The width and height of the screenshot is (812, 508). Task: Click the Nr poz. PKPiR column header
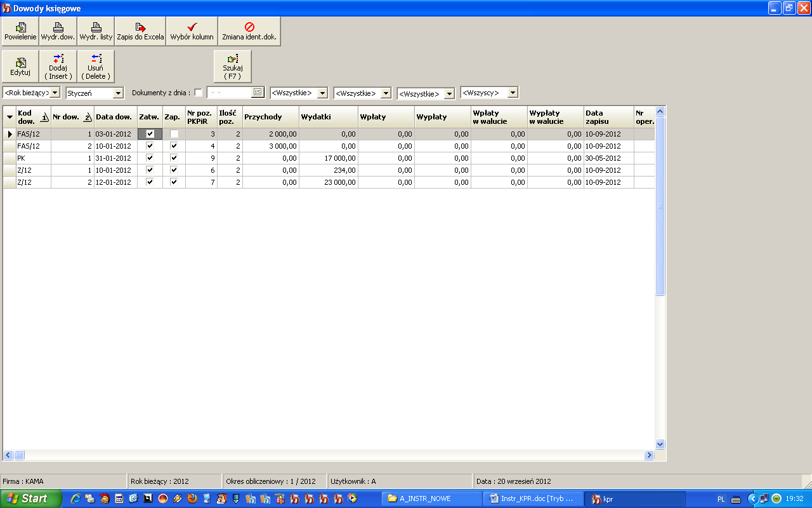click(201, 117)
